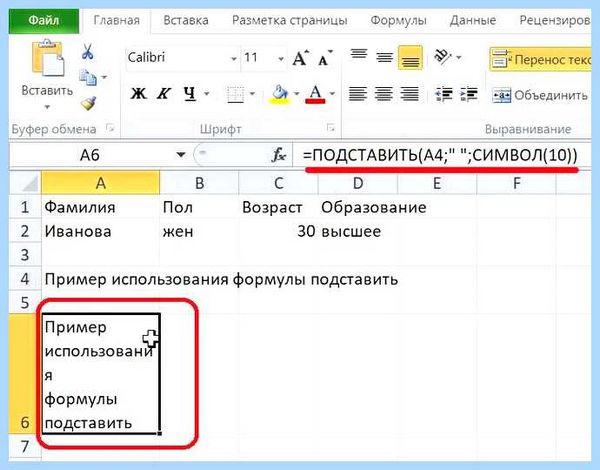Select cell with value 30

(x=279, y=231)
